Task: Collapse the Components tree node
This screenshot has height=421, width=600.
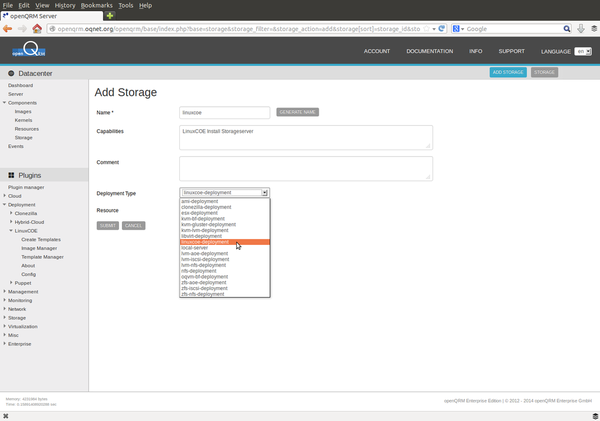Action: tap(5, 103)
